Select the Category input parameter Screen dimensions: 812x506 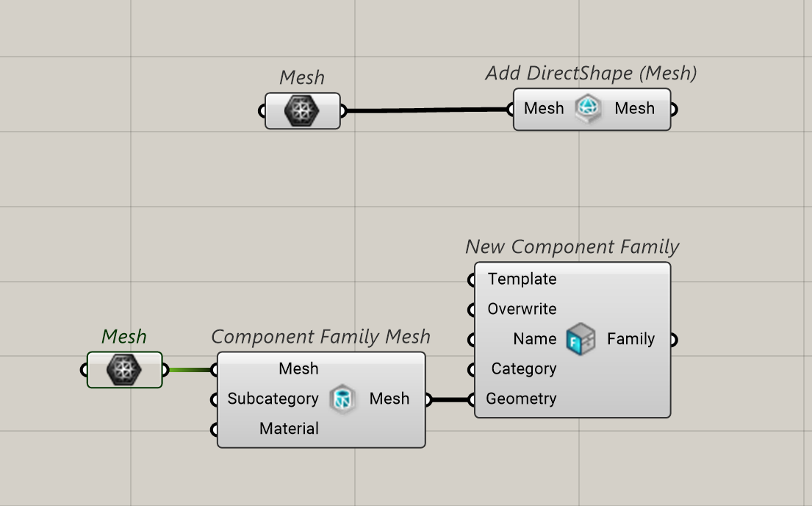point(523,368)
